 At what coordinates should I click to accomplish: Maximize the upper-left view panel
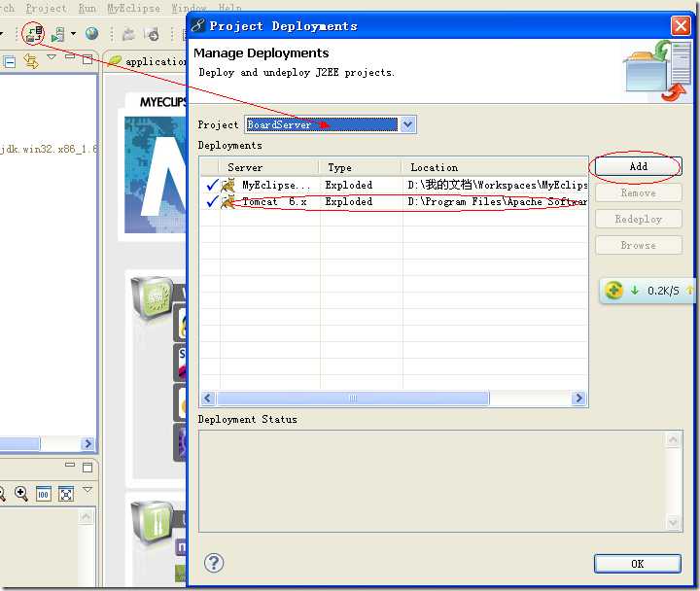coord(87,59)
